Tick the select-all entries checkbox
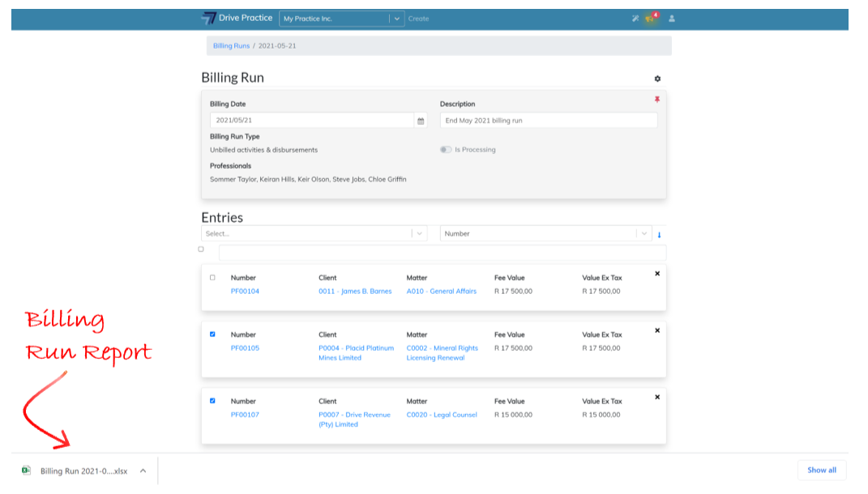Viewport: 868px width, 494px height. click(x=201, y=249)
